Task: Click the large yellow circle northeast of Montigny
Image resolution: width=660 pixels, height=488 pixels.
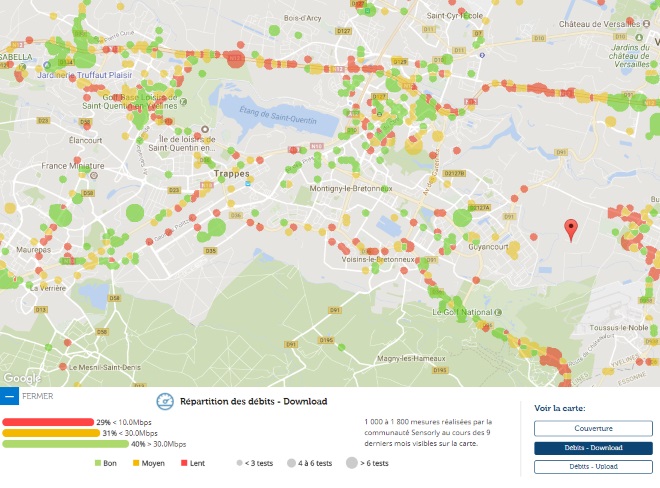Action: (414, 146)
